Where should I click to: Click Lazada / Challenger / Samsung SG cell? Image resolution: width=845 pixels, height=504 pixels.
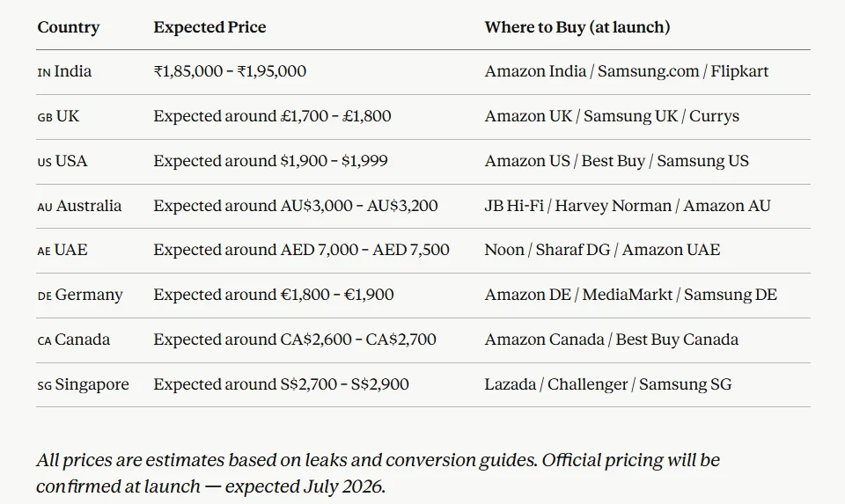click(607, 384)
